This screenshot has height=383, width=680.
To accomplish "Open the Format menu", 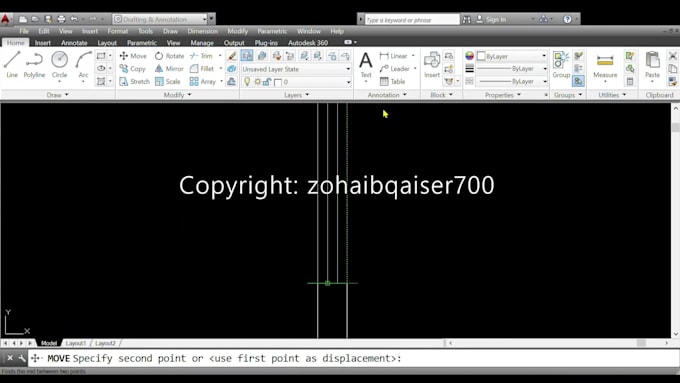I will 118,31.
